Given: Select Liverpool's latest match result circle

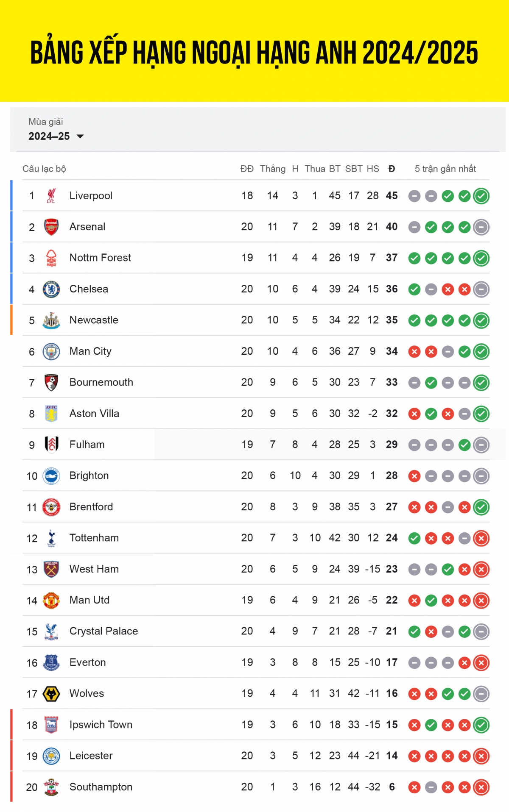Looking at the screenshot, I should tap(481, 196).
